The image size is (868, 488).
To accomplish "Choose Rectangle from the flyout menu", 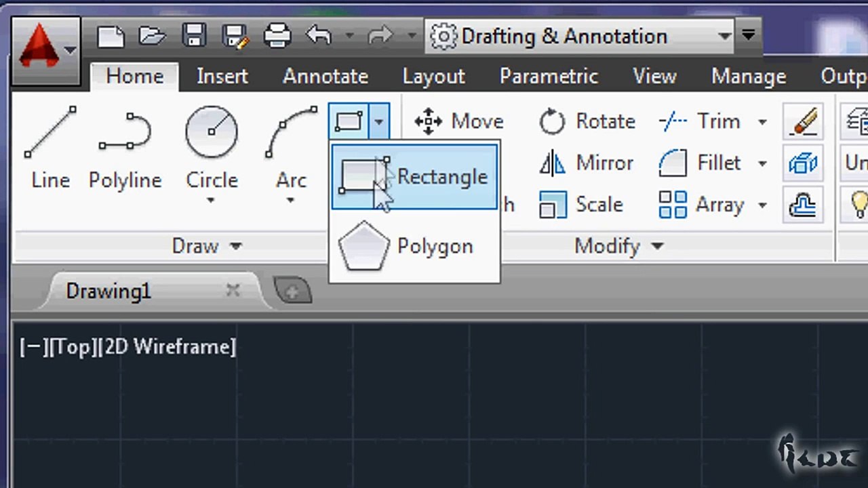I will (x=414, y=176).
